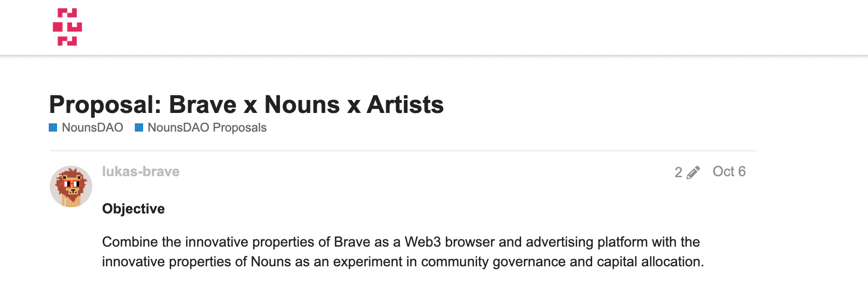
Task: Open the lukas-brave username profile link
Action: (x=141, y=171)
